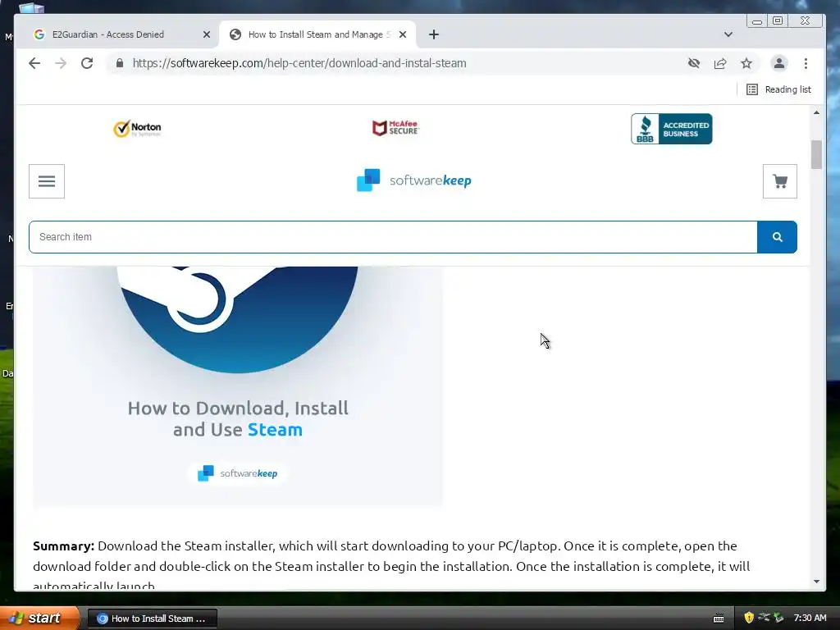Click the address bar URL
The image size is (840, 630).
[299, 63]
